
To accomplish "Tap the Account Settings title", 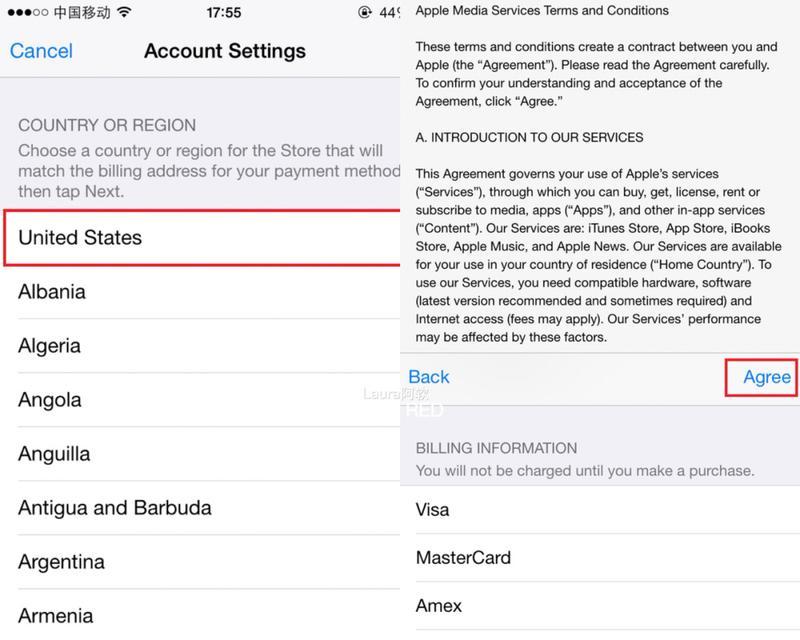I will (x=225, y=51).
